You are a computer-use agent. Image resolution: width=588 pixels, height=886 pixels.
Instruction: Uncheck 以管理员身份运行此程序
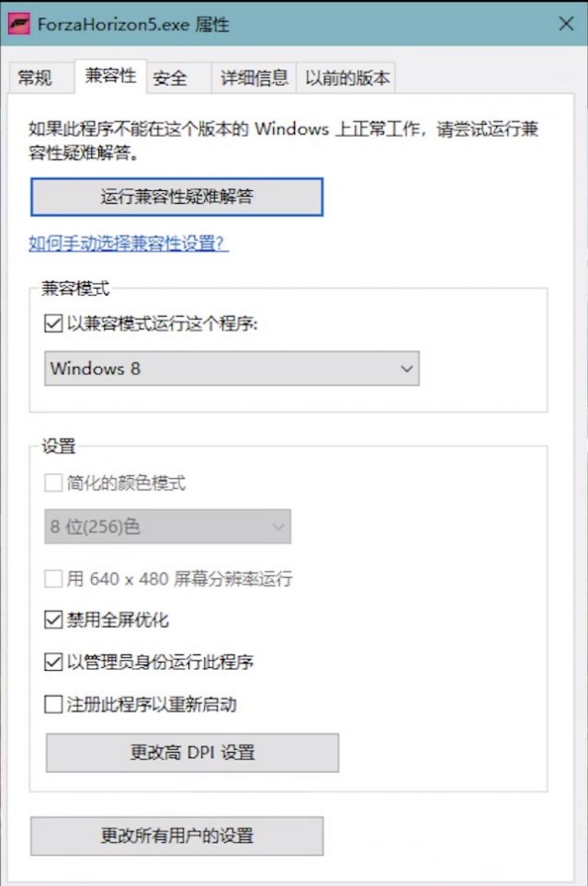point(53,662)
